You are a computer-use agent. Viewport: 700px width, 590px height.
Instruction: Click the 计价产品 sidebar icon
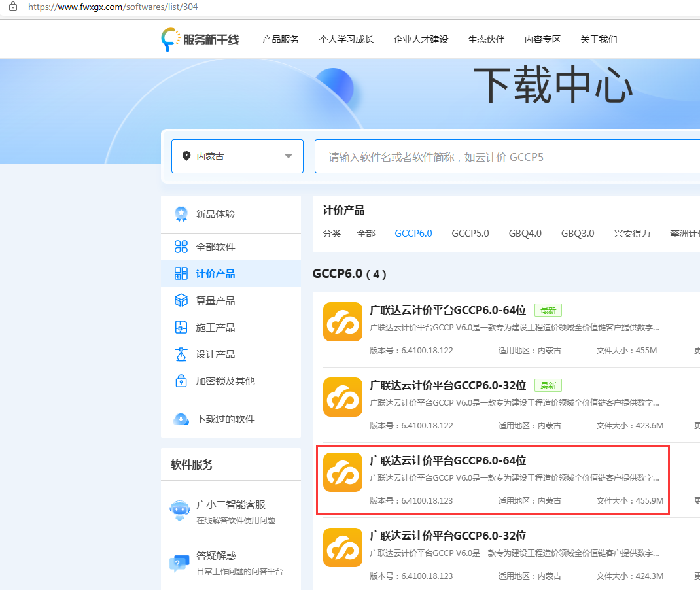tap(181, 273)
